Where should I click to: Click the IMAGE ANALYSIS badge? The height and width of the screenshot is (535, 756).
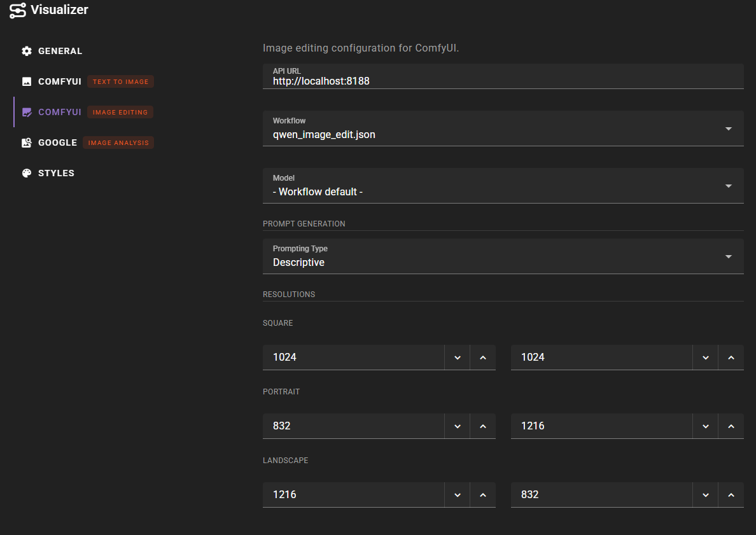pos(118,142)
